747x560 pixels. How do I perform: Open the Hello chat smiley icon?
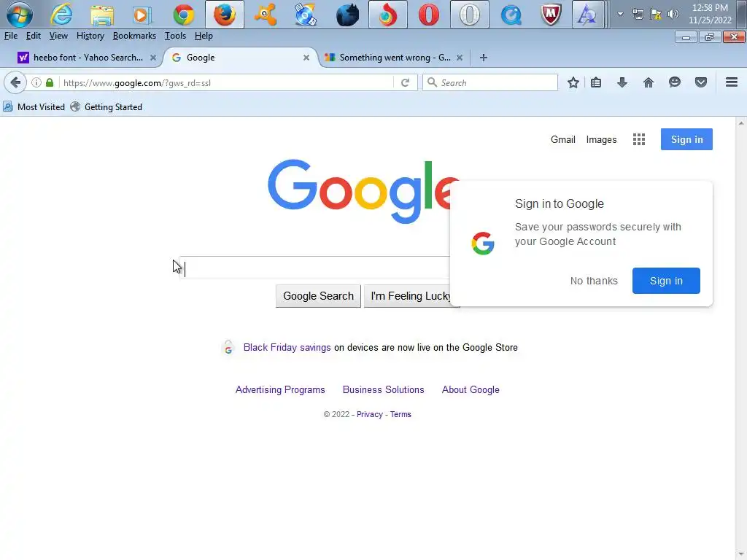click(x=675, y=82)
